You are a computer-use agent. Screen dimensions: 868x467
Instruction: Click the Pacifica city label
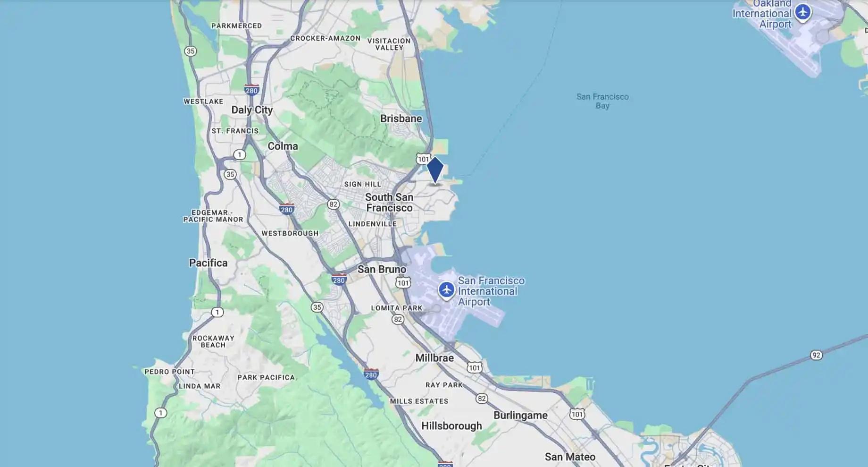click(x=208, y=263)
